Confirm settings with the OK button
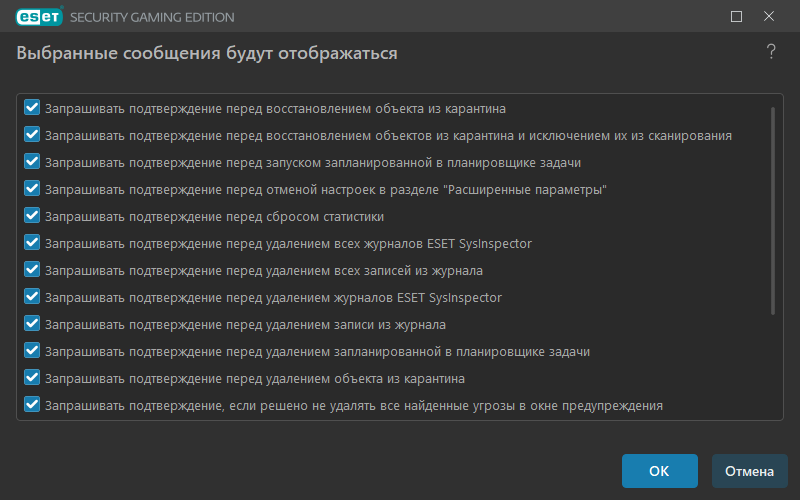Viewport: 800px width, 500px height. click(659, 471)
